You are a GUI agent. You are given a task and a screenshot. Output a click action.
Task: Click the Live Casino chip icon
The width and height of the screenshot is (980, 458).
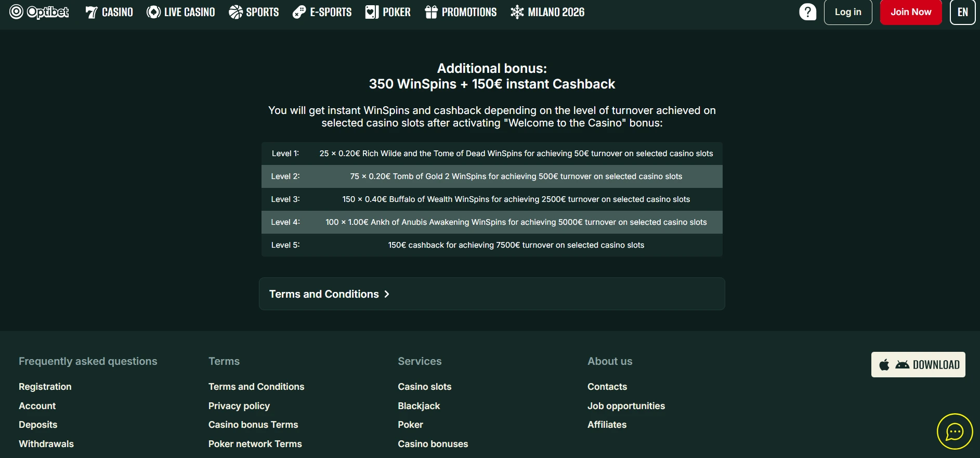coord(153,12)
